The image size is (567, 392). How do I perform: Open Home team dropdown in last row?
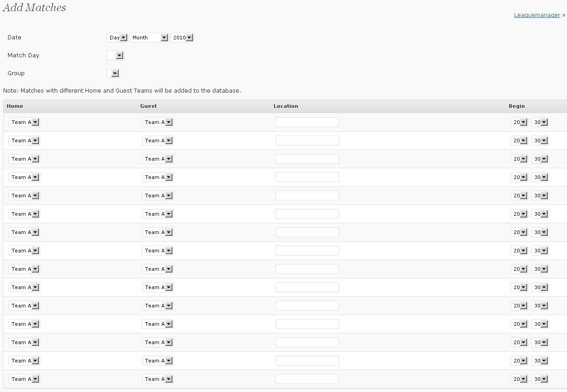[25, 379]
